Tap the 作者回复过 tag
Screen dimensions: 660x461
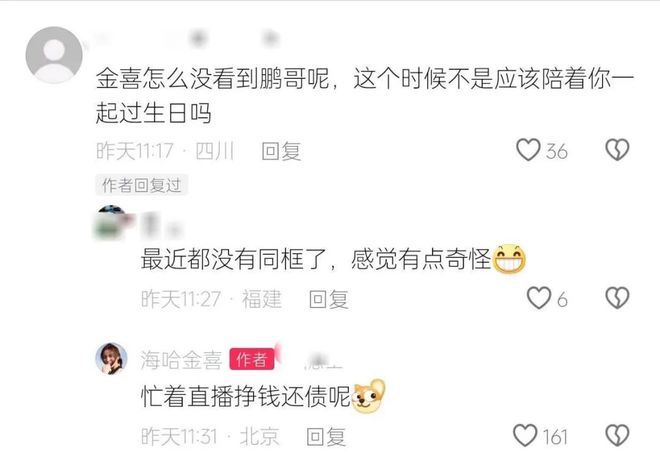[x=141, y=185]
